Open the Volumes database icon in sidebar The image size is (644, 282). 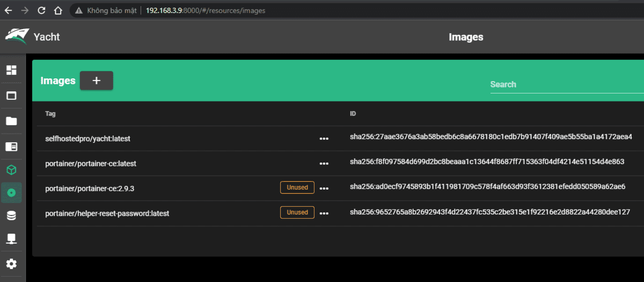tap(11, 216)
